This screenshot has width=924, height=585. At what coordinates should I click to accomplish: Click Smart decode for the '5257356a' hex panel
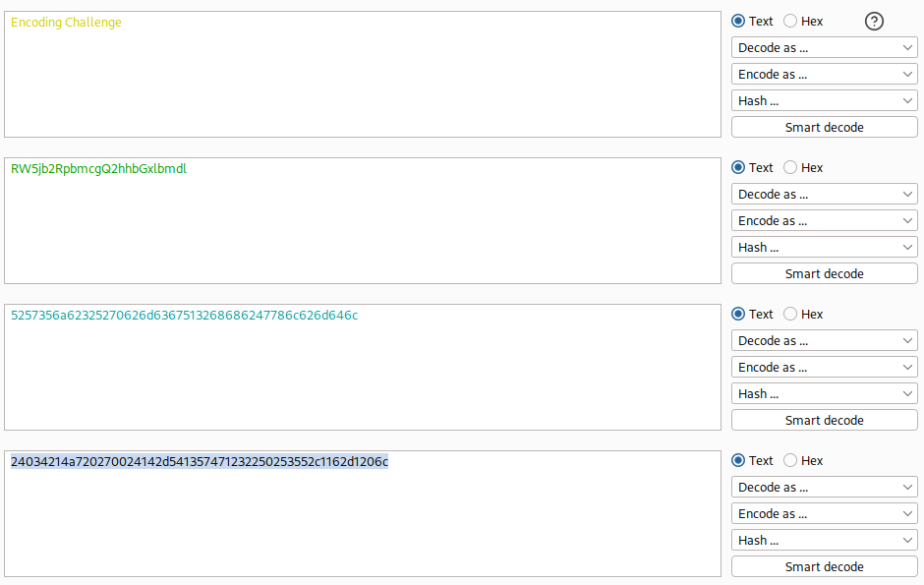point(825,420)
